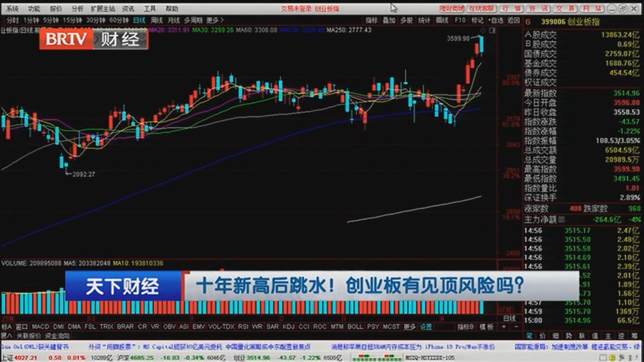Viewport: 644px width, 362px height.
Task: Toggle the 自选 watchlist marker
Action: [496, 20]
